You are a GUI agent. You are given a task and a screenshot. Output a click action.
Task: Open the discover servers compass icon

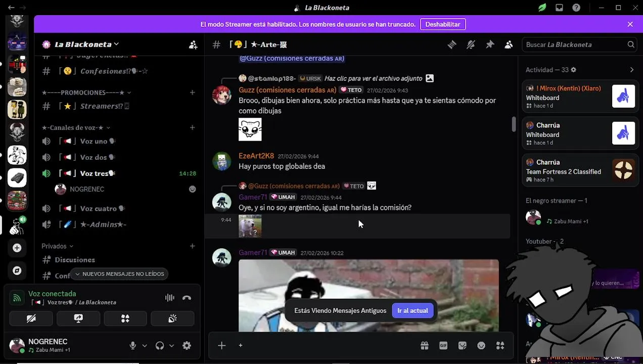17,270
